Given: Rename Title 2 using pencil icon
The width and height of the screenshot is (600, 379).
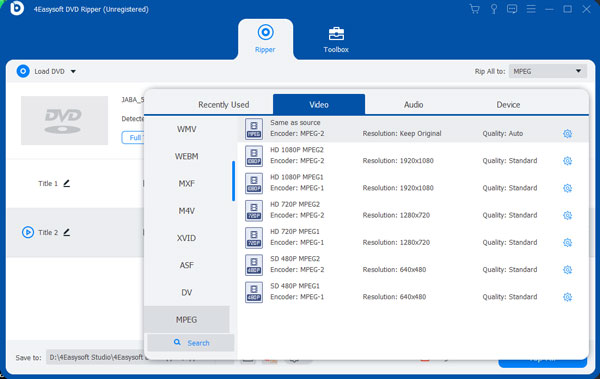Looking at the screenshot, I should tap(67, 232).
